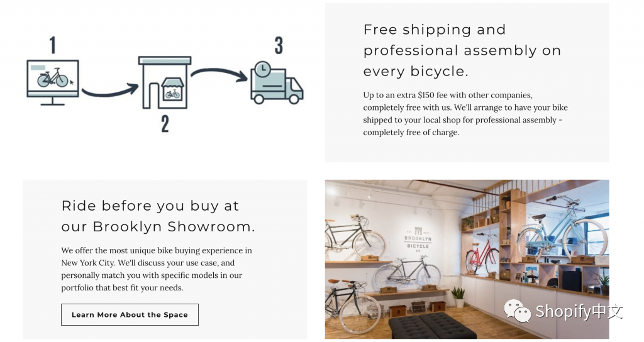Click the computer monitor bike icon

53,79
